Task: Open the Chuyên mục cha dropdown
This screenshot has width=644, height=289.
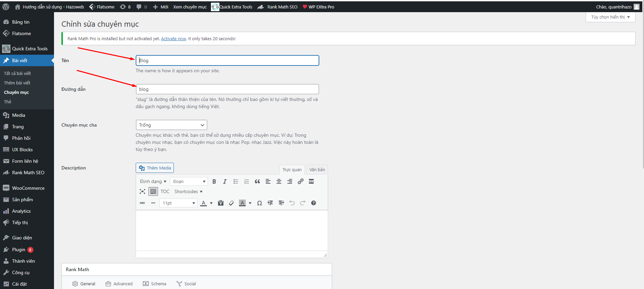Action: point(171,125)
